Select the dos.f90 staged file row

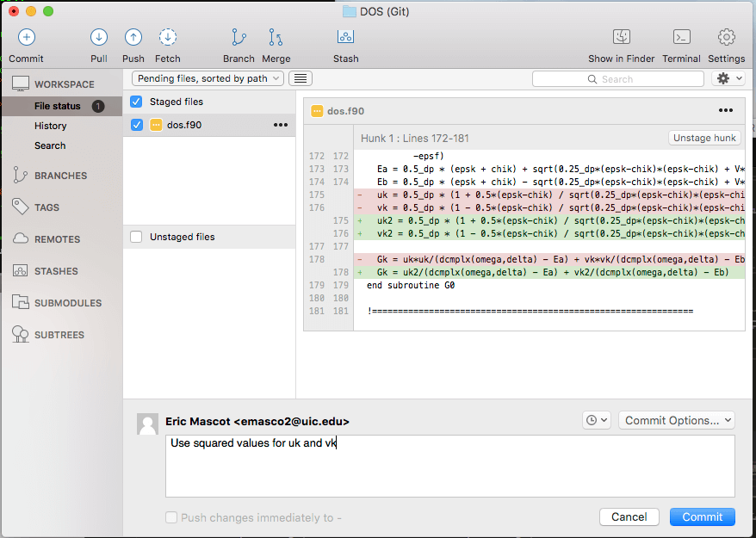click(x=209, y=125)
